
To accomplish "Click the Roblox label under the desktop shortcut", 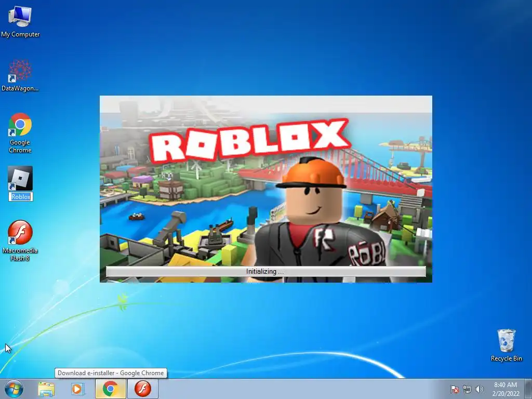I will (x=21, y=197).
